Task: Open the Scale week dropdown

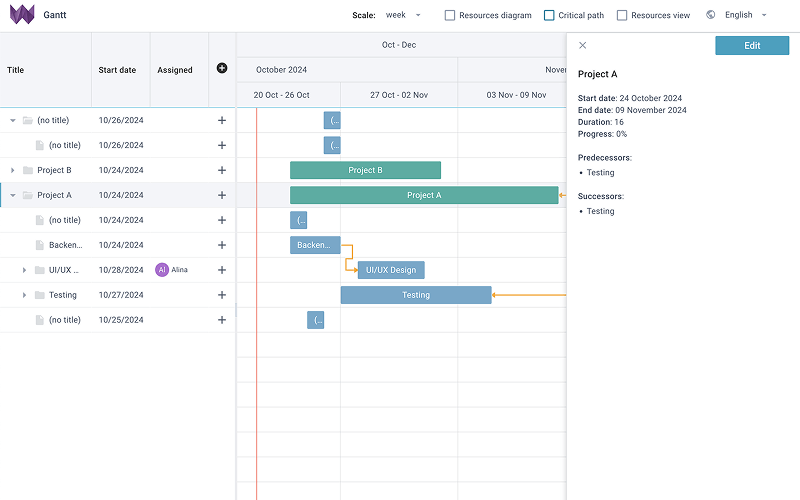Action: (403, 15)
